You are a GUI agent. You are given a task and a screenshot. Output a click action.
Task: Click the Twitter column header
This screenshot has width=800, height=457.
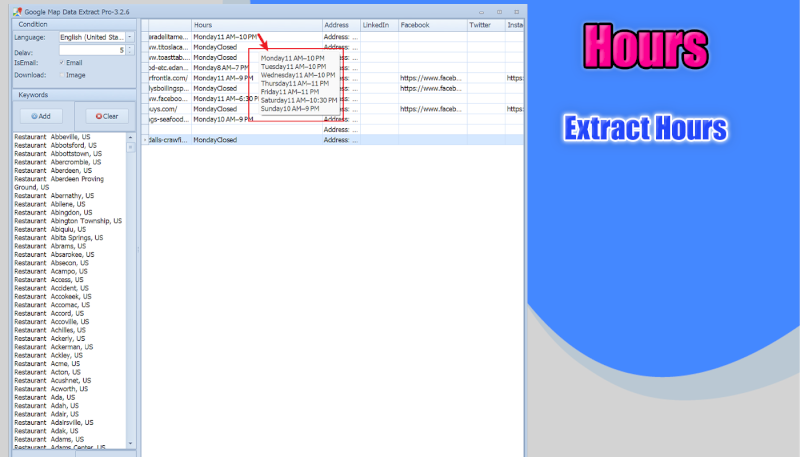[x=484, y=24]
